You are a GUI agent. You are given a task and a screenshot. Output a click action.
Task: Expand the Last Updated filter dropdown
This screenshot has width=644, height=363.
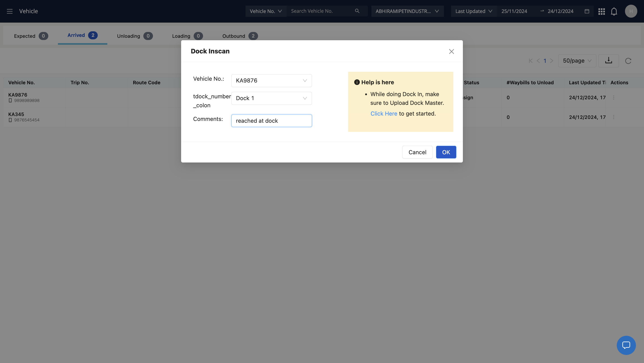474,11
